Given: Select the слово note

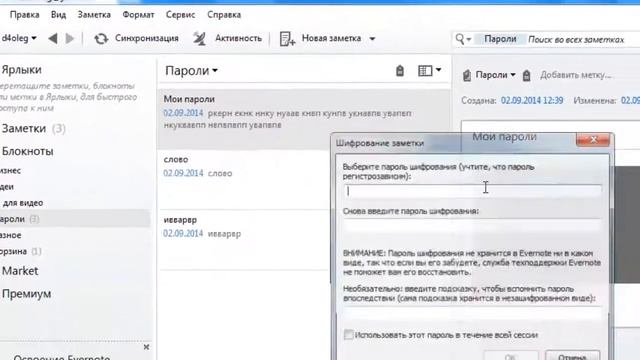Looking at the screenshot, I should 244,180.
